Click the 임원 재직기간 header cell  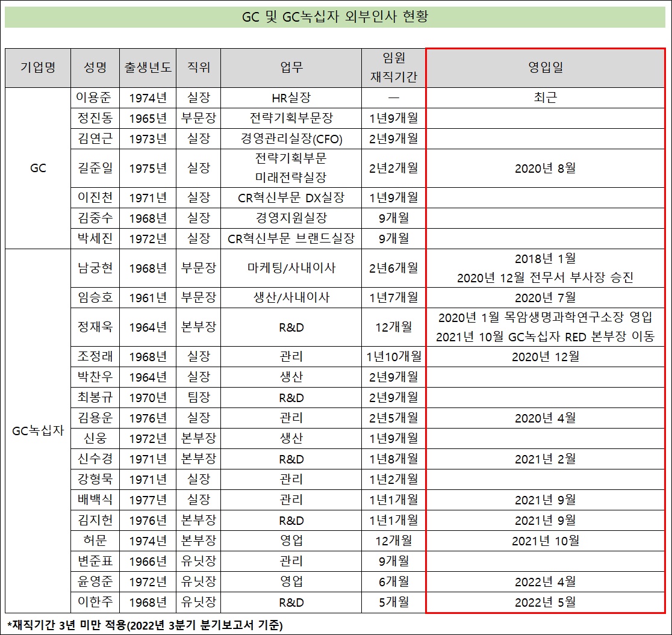[x=393, y=67]
